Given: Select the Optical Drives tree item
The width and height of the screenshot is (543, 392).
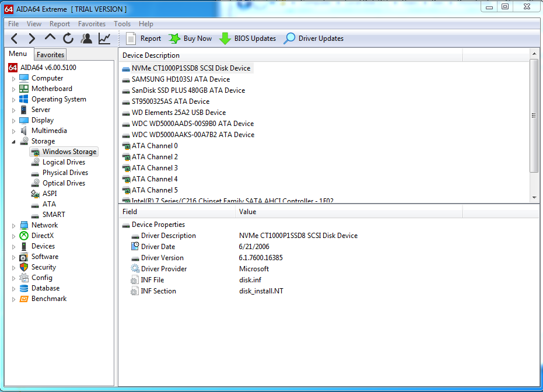Looking at the screenshot, I should [64, 183].
